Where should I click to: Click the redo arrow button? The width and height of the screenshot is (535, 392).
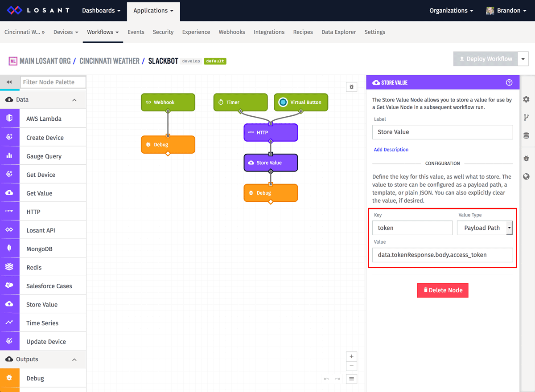[x=337, y=379]
